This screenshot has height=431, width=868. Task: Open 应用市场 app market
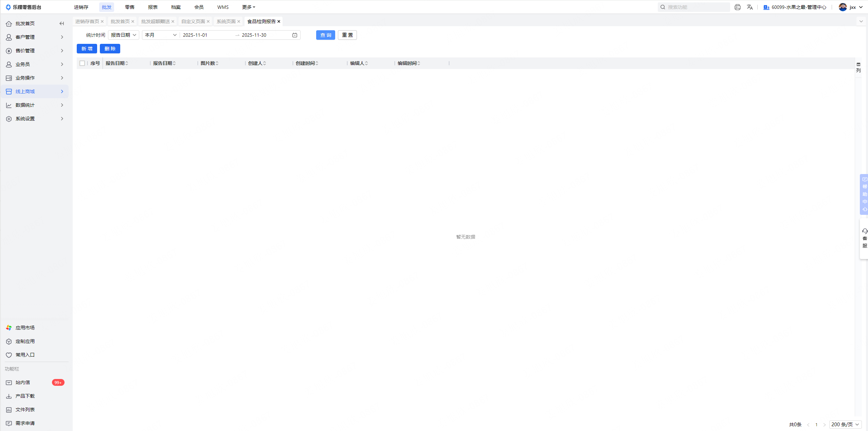tap(25, 328)
